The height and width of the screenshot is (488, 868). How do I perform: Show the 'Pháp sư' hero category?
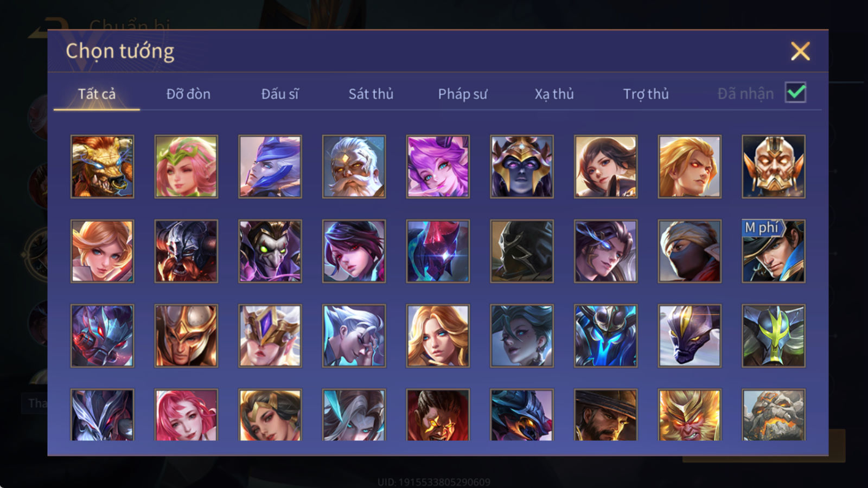point(463,94)
